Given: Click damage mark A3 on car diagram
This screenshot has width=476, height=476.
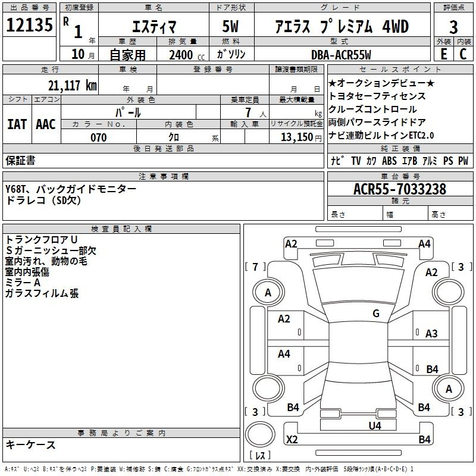Looking at the screenshot, I should [x=431, y=333].
